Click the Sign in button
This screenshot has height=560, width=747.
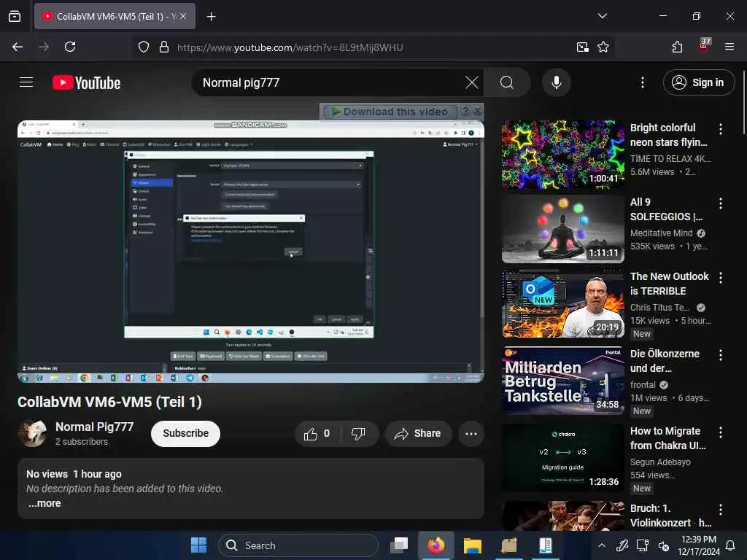point(698,82)
